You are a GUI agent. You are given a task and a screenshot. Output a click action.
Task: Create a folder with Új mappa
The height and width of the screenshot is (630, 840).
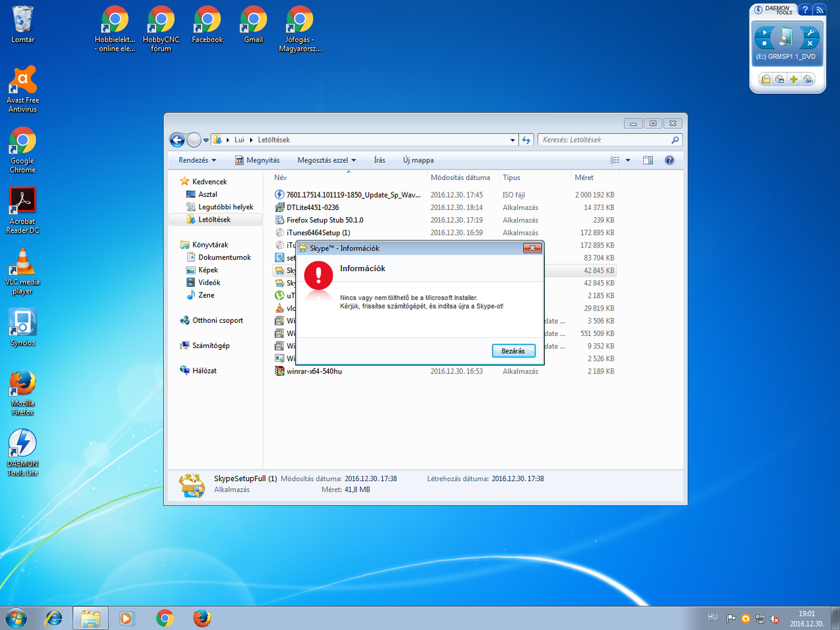tap(419, 160)
